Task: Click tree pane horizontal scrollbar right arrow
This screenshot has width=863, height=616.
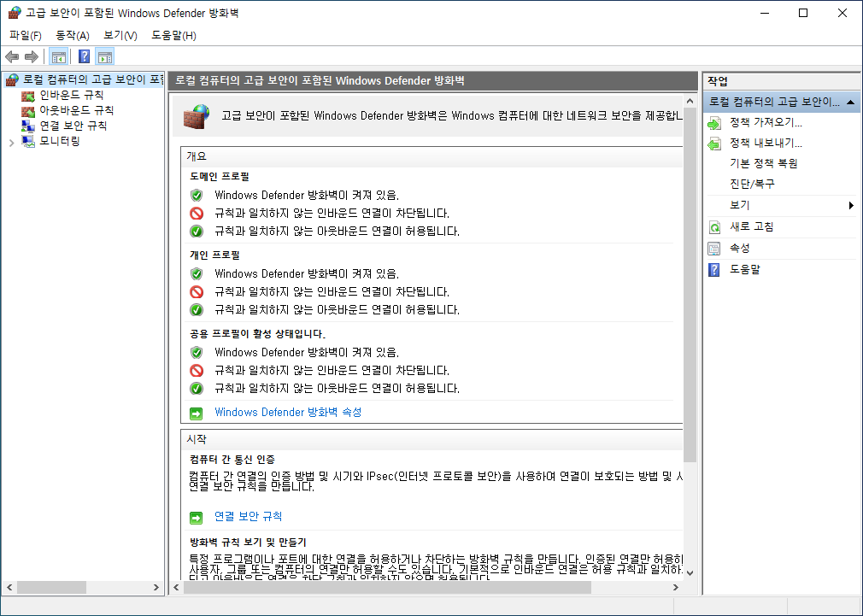Action: point(156,587)
